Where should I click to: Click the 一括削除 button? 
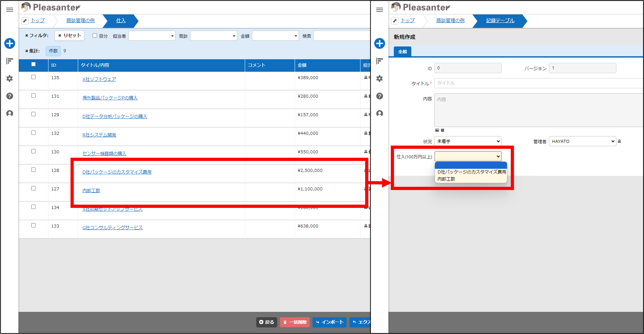click(x=295, y=322)
